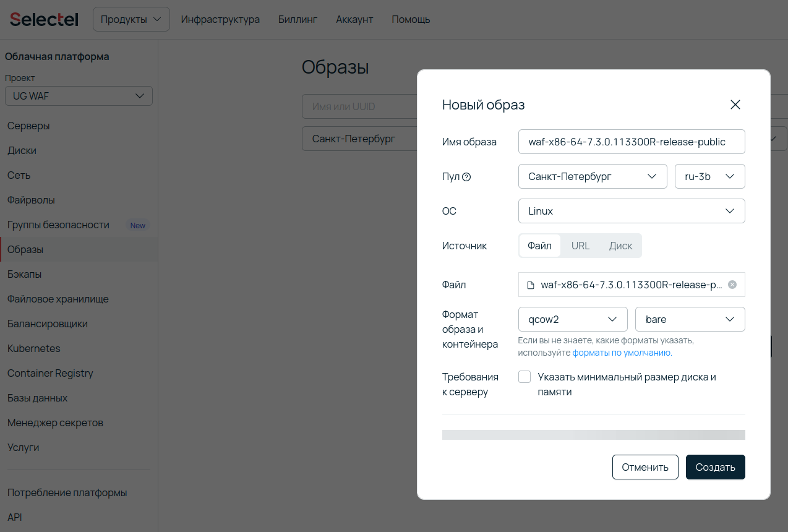Open the bare container format dropdown
The width and height of the screenshot is (788, 532).
(690, 319)
